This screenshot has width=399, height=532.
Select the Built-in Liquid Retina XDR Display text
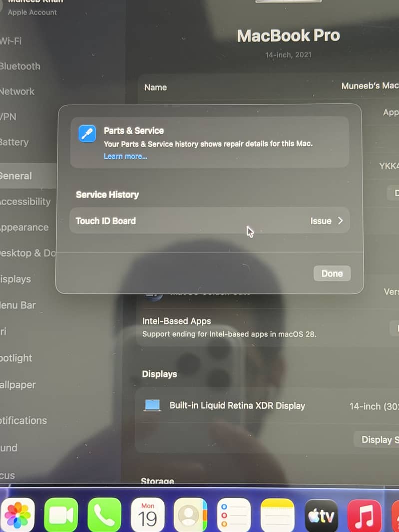(237, 405)
